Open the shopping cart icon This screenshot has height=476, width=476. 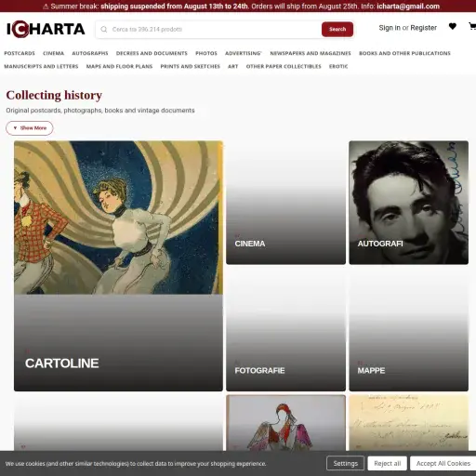tap(472, 27)
